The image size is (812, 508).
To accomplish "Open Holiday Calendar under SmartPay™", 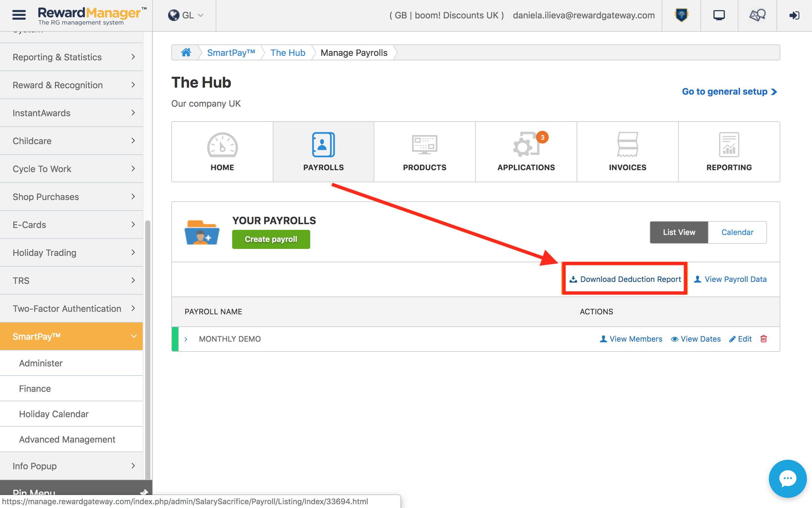I will 71,414.
